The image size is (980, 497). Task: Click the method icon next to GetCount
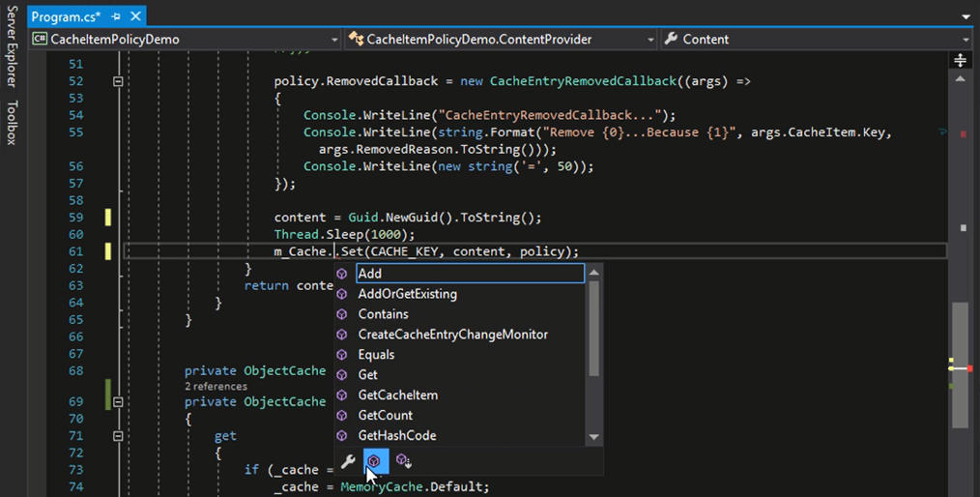(x=342, y=415)
